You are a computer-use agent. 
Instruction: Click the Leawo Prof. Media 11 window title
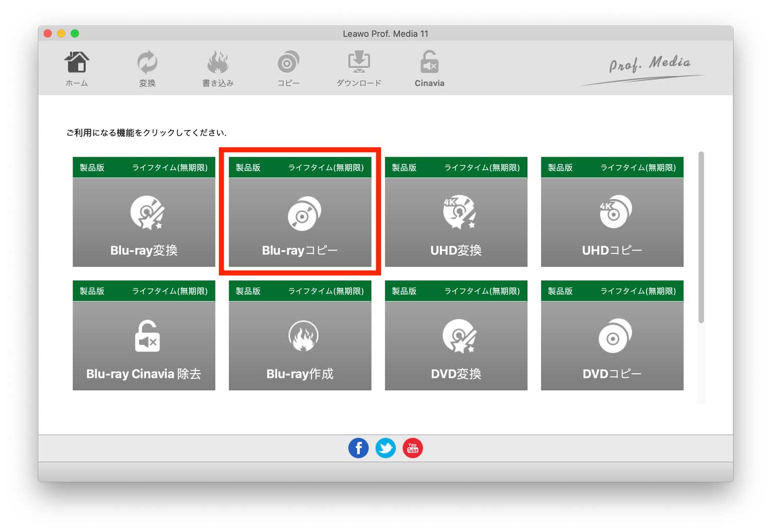coord(385,34)
